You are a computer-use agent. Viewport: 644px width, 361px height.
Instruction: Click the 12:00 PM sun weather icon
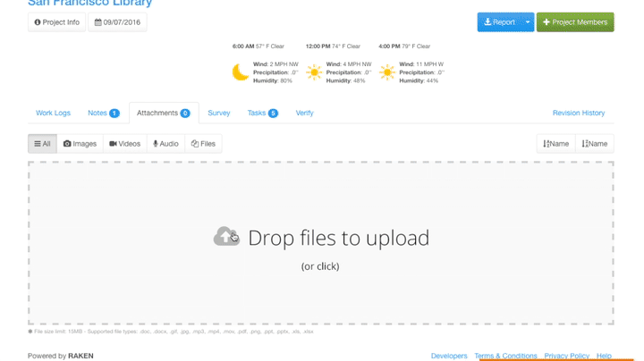[x=314, y=72]
